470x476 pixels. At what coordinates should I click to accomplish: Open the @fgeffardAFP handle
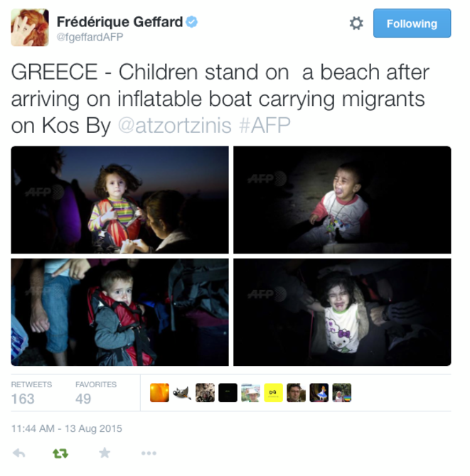[90, 37]
